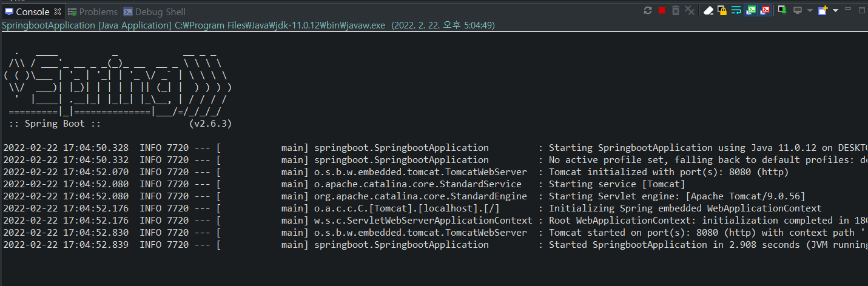Click the Remove Launch trash icon
868x286 pixels.
pyautogui.click(x=676, y=10)
